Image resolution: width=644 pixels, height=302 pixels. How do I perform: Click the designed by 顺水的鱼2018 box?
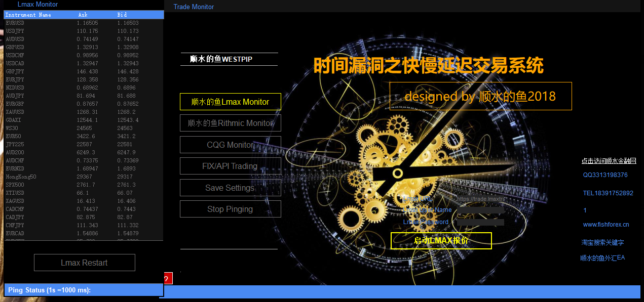click(x=480, y=96)
